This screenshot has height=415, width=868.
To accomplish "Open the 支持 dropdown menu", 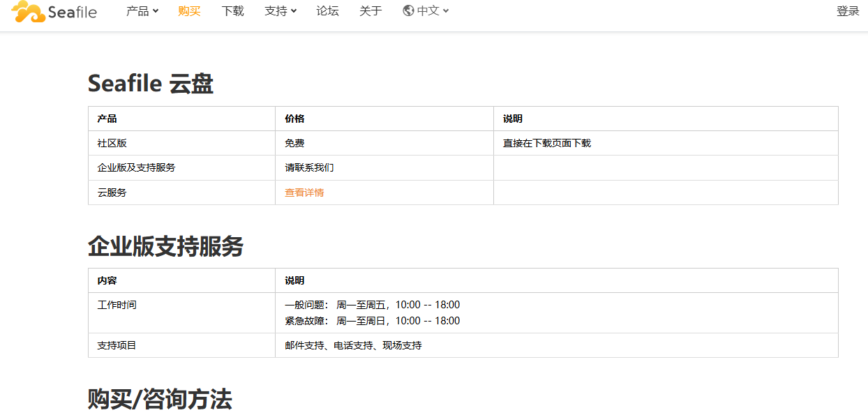I will (x=280, y=10).
